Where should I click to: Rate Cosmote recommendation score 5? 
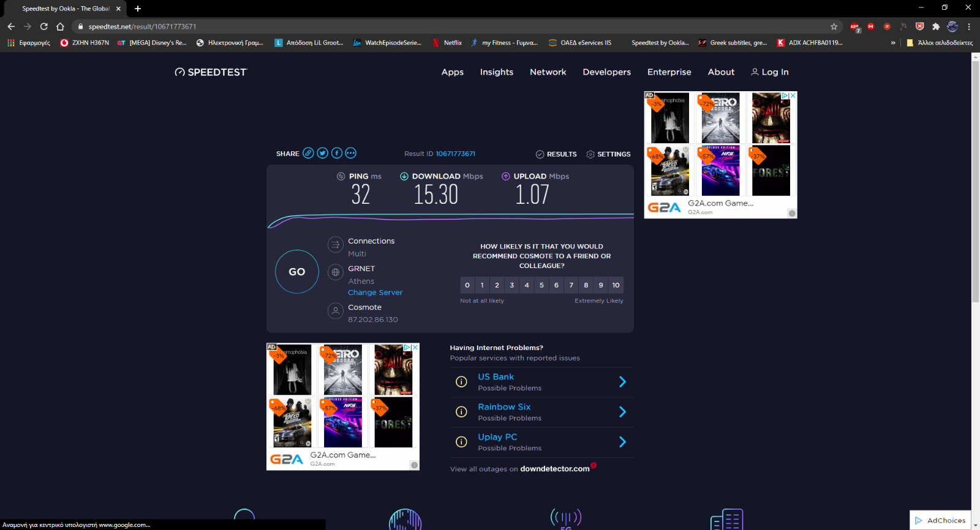pyautogui.click(x=541, y=285)
